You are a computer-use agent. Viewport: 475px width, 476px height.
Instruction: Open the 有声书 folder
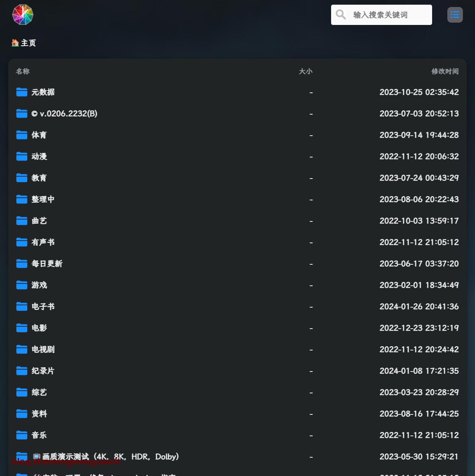pos(43,242)
